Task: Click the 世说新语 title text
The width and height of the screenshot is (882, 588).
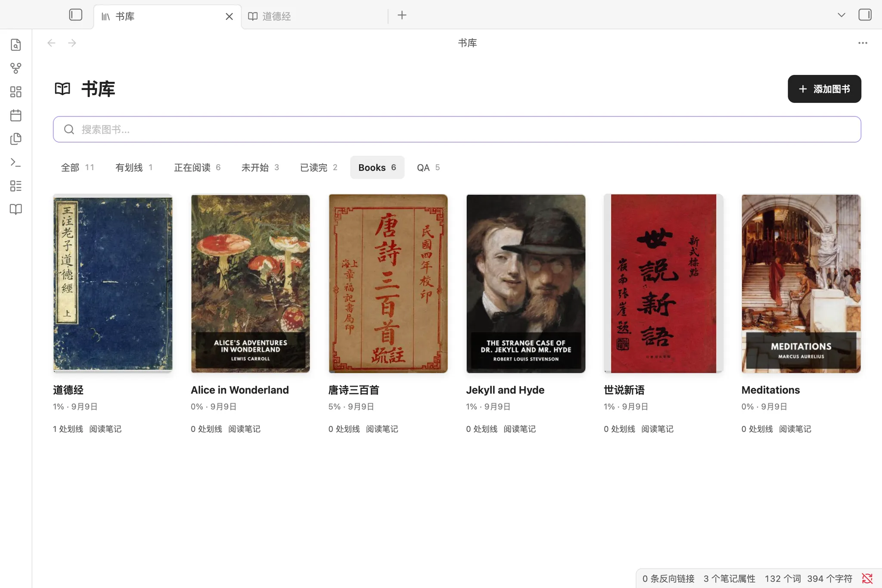Action: pyautogui.click(x=624, y=390)
